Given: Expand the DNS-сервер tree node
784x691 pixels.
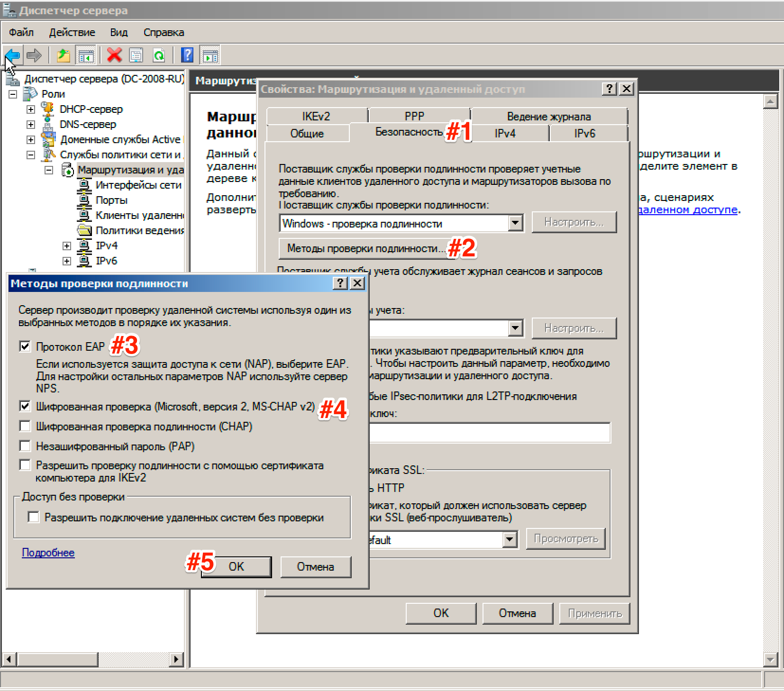Looking at the screenshot, I should 31,125.
